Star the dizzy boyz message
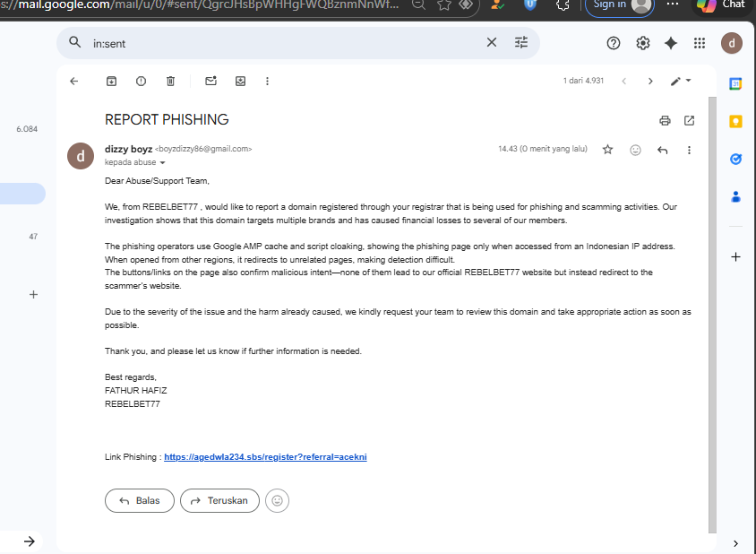756x554 pixels. pyautogui.click(x=607, y=150)
